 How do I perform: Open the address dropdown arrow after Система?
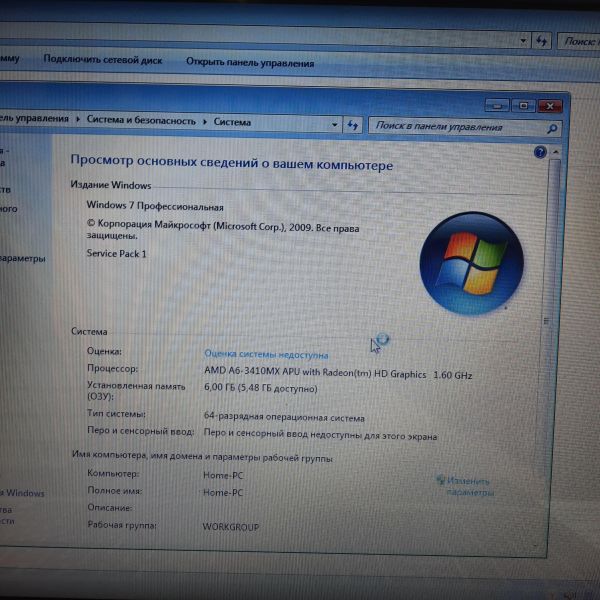click(x=334, y=125)
